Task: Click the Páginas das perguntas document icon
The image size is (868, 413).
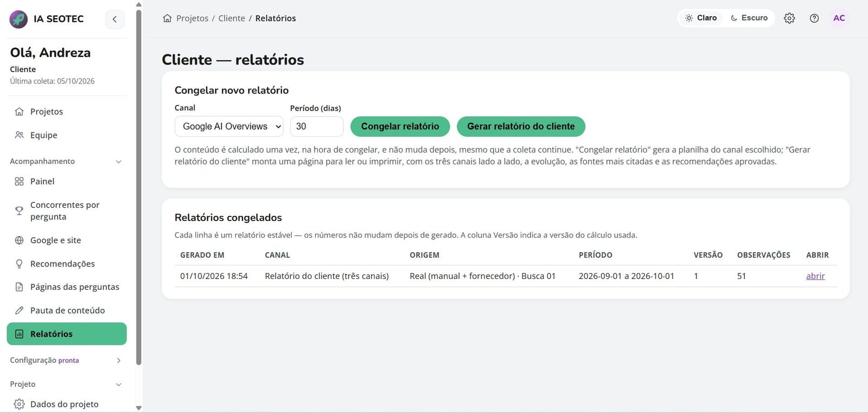Action: (x=19, y=287)
